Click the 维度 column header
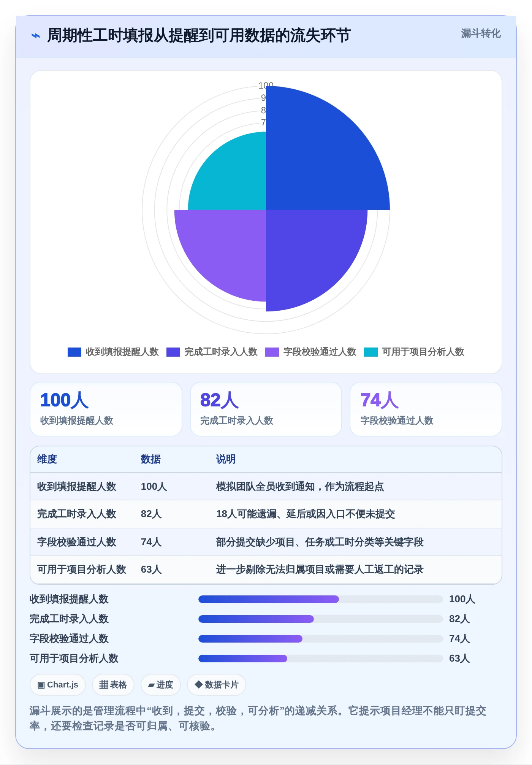 (47, 459)
